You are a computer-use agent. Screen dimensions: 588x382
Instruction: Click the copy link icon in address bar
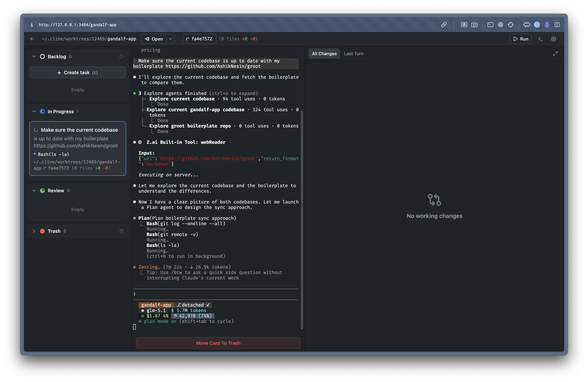pos(444,25)
